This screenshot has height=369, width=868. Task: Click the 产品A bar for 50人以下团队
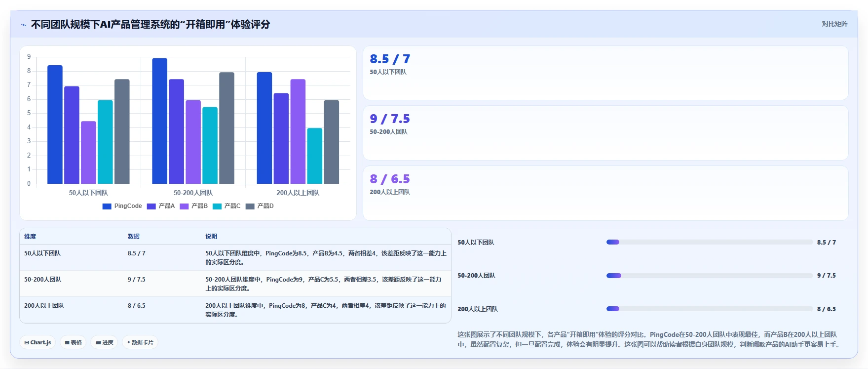pos(72,135)
